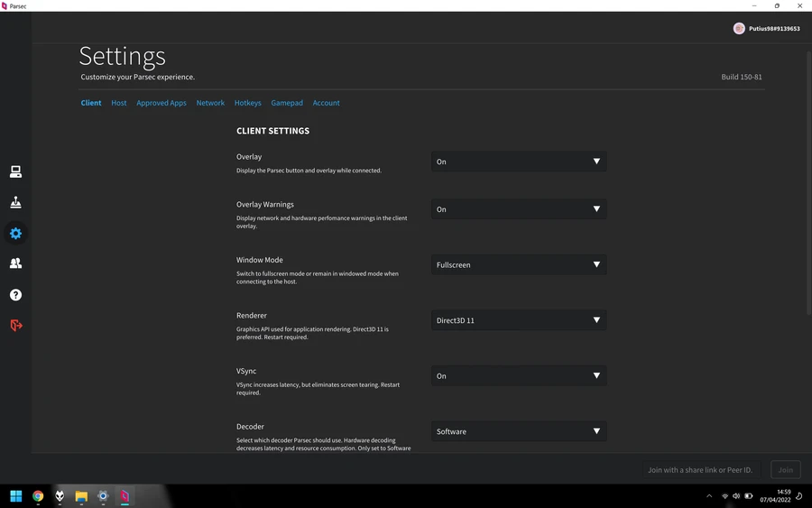Click the Parsec logo in title bar
The image size is (812, 508).
click(5, 6)
